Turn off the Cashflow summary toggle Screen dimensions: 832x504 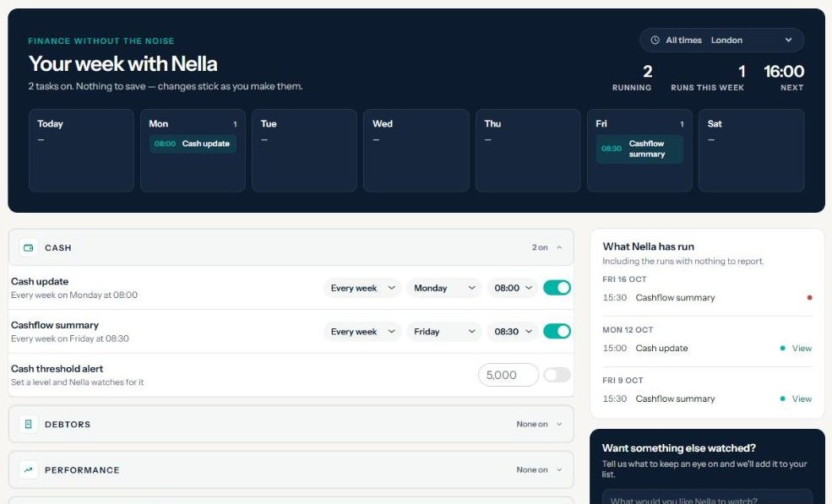click(557, 332)
